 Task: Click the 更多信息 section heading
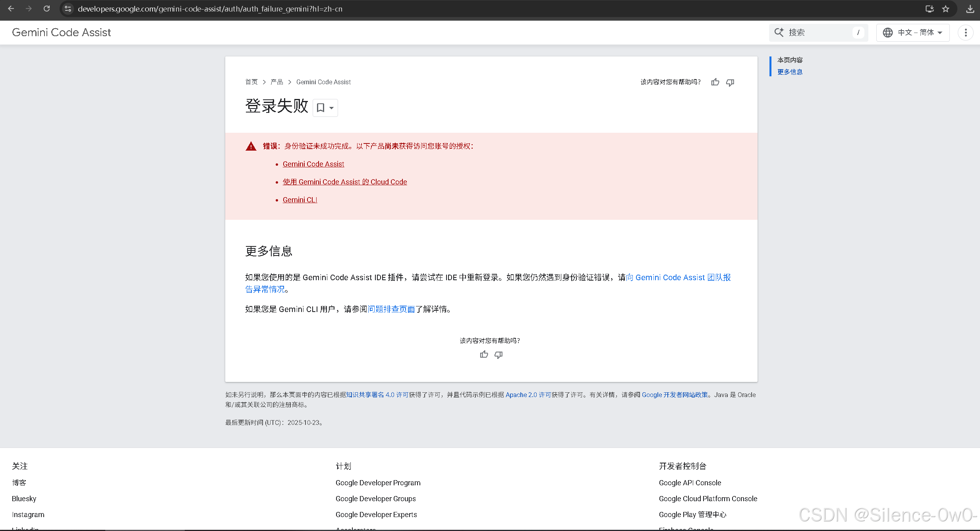269,251
